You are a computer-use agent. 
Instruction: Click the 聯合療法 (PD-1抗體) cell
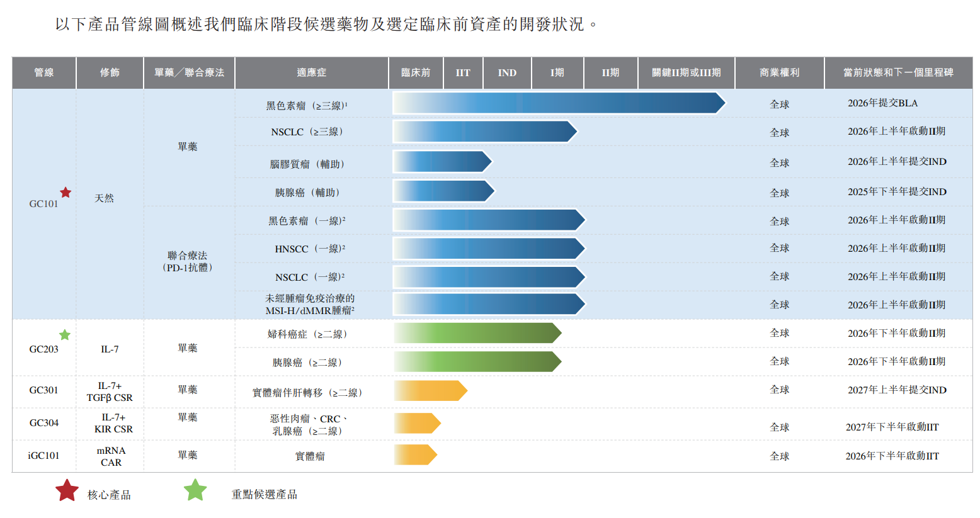click(x=188, y=261)
